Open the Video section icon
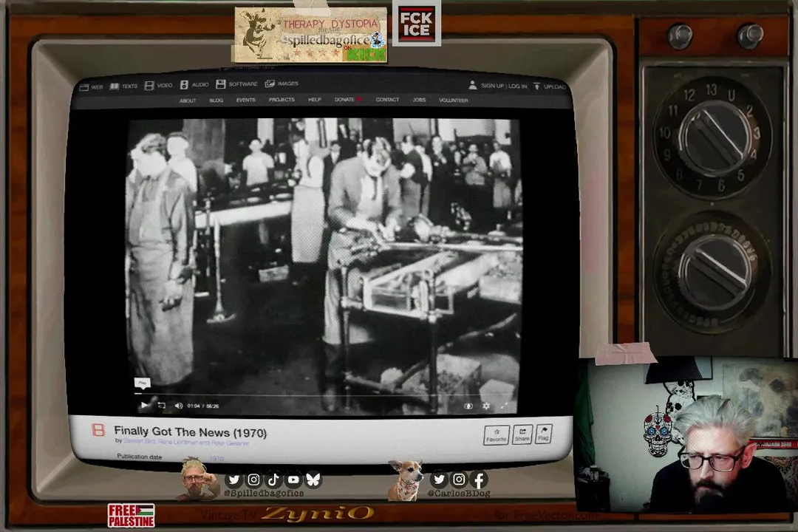The height and width of the screenshot is (532, 798). click(x=149, y=86)
